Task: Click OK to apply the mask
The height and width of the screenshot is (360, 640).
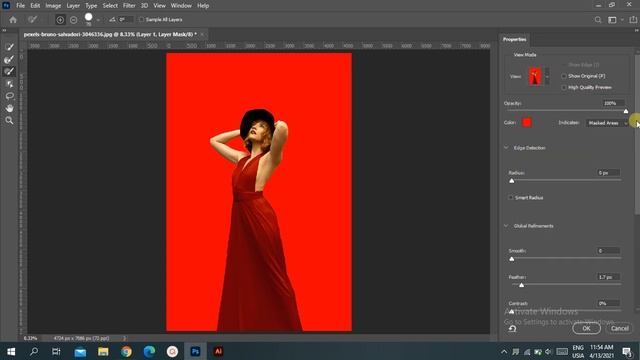Action: coord(586,328)
